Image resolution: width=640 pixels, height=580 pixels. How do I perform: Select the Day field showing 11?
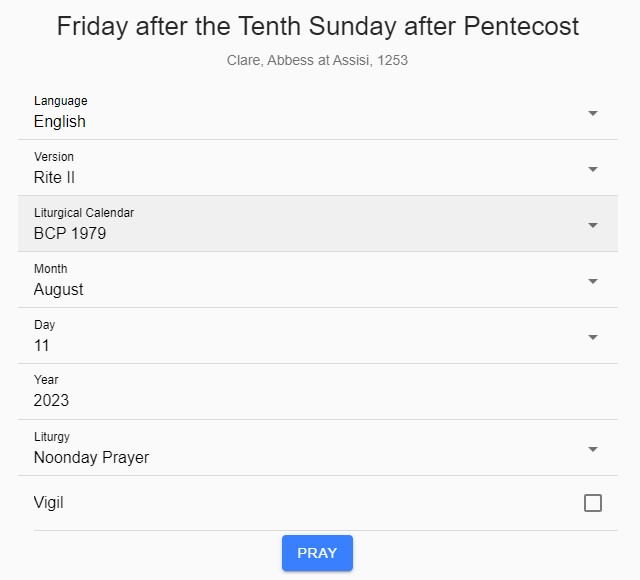coord(300,345)
